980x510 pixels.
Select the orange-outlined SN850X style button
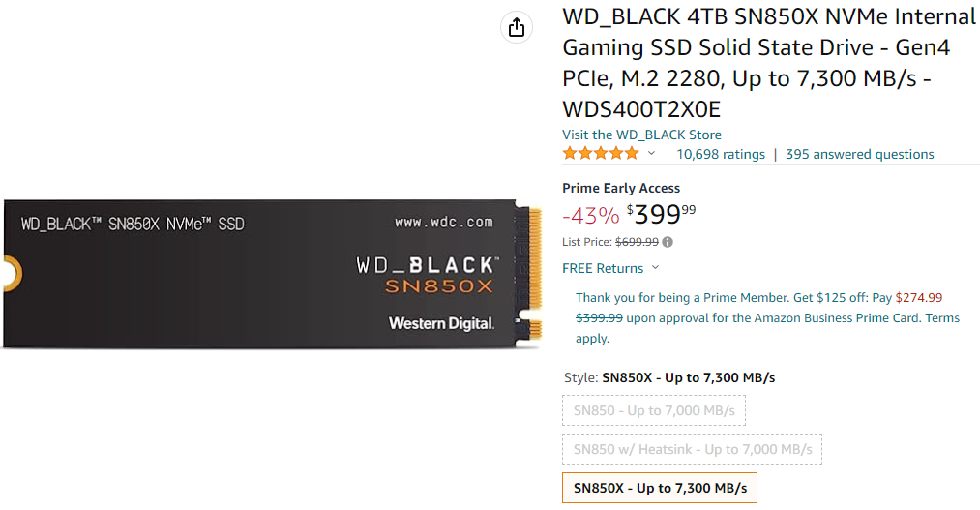(x=660, y=488)
